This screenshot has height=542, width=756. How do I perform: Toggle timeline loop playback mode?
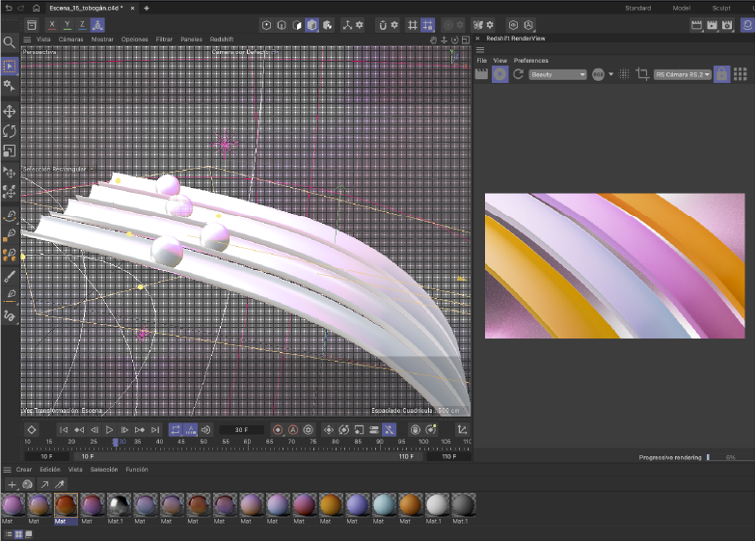[175, 430]
